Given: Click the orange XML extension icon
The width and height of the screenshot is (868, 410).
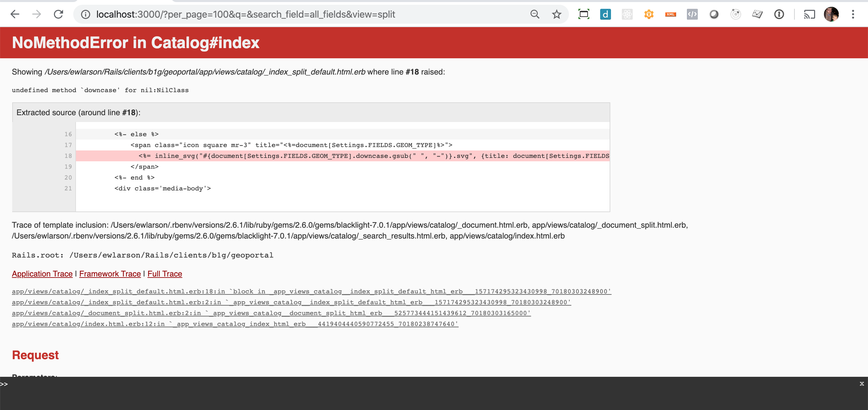Looking at the screenshot, I should pyautogui.click(x=670, y=14).
